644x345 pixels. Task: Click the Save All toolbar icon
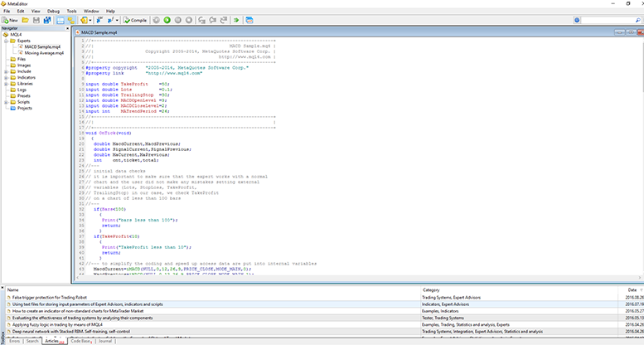tap(47, 19)
